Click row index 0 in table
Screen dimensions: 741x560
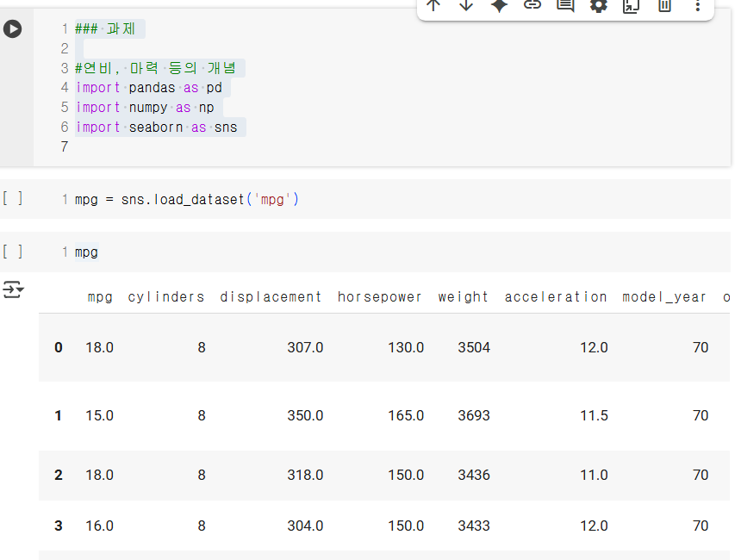click(59, 348)
